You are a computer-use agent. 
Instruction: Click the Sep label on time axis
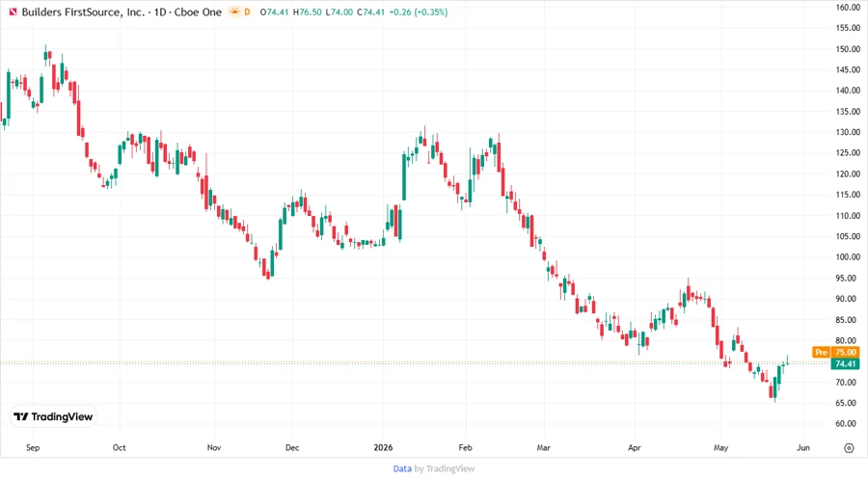click(33, 447)
